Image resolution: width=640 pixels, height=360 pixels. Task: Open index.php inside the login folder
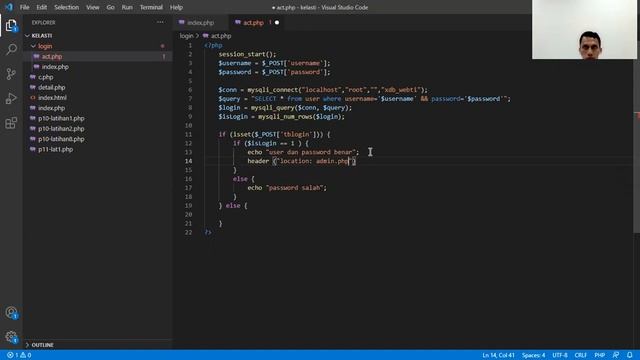point(55,67)
